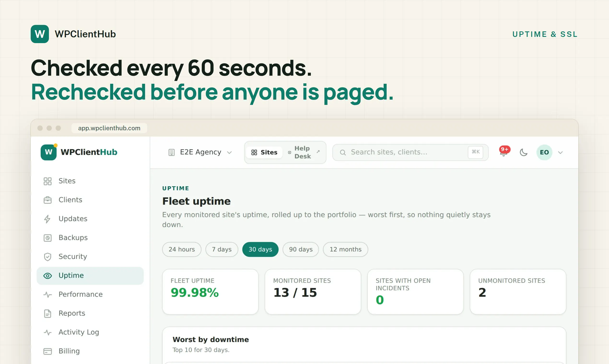Click the Updates lightning bolt icon
Image resolution: width=609 pixels, height=364 pixels.
click(47, 219)
